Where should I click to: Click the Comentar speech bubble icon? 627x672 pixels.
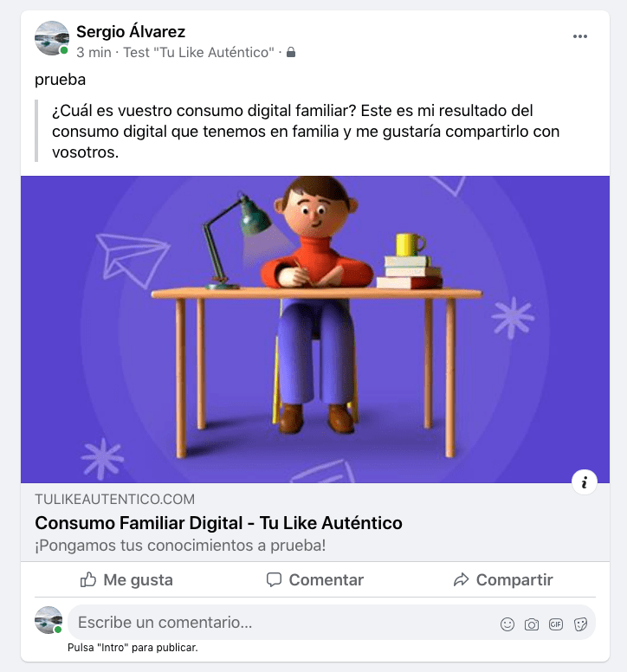pyautogui.click(x=274, y=579)
